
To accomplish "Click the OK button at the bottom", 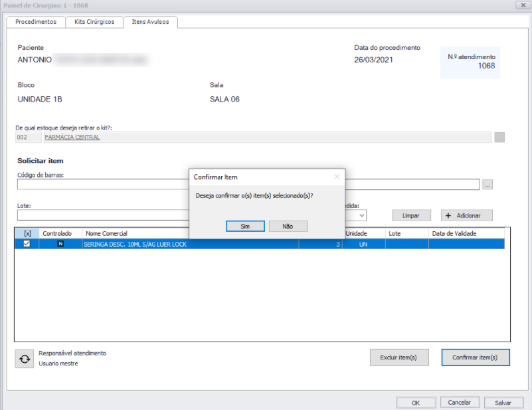I will pyautogui.click(x=416, y=403).
